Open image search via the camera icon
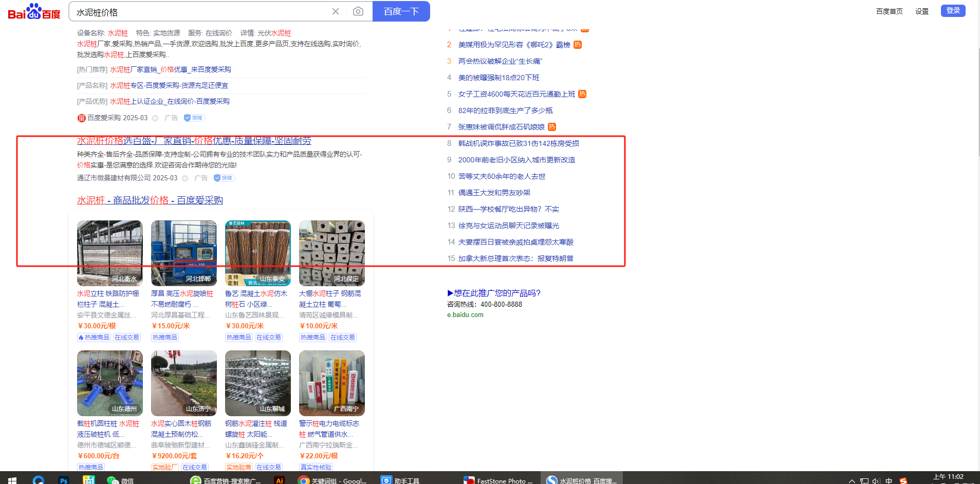980x484 pixels. point(358,11)
